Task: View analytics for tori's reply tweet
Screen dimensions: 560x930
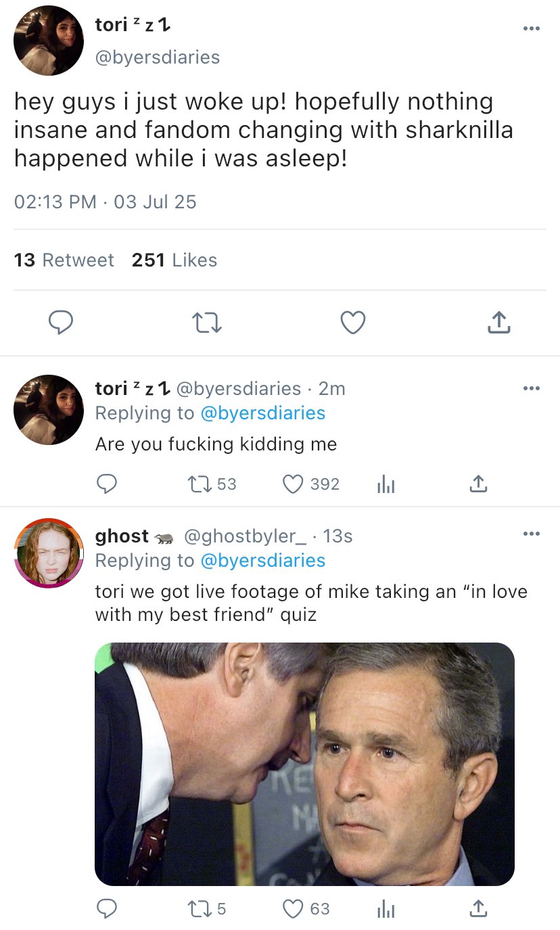Action: pos(385,484)
